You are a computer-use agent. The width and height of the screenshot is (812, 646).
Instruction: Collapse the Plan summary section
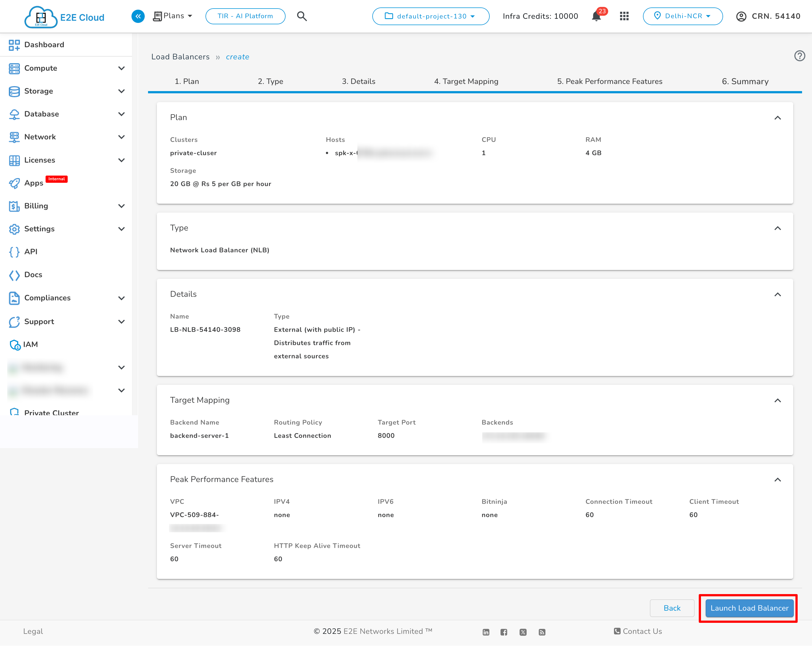[x=778, y=118]
